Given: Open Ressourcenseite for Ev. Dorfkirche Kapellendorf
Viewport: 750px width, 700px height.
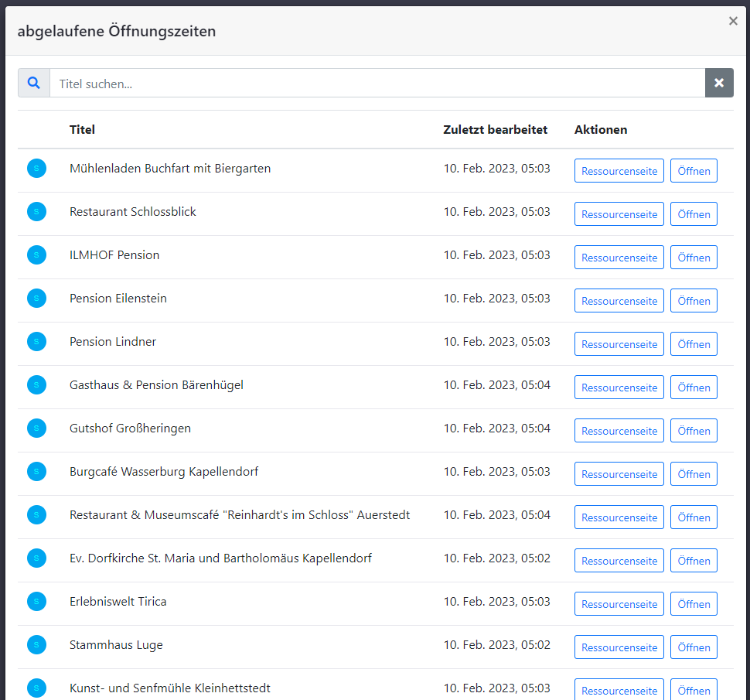Looking at the screenshot, I should point(619,560).
